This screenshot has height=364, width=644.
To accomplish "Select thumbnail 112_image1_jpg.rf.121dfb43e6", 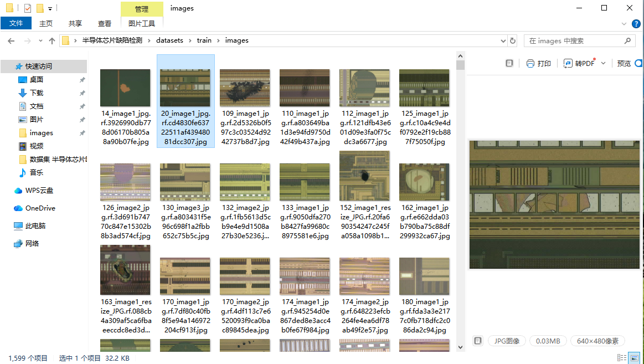I will click(x=364, y=88).
